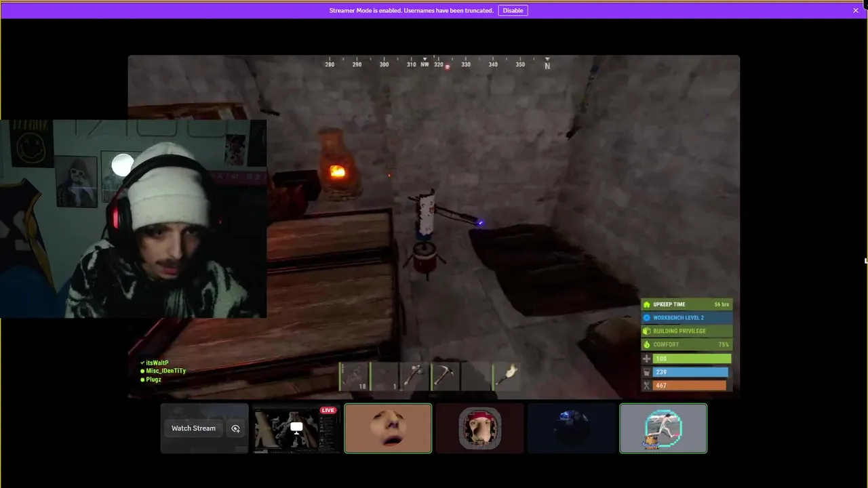Select the torch hotbar slot
This screenshot has height=488, width=868.
(505, 376)
